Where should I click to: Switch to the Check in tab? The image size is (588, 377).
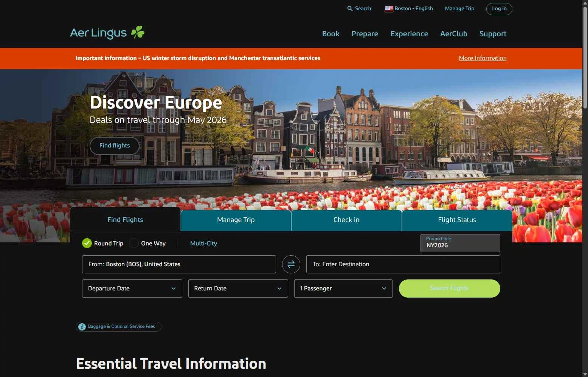point(346,220)
